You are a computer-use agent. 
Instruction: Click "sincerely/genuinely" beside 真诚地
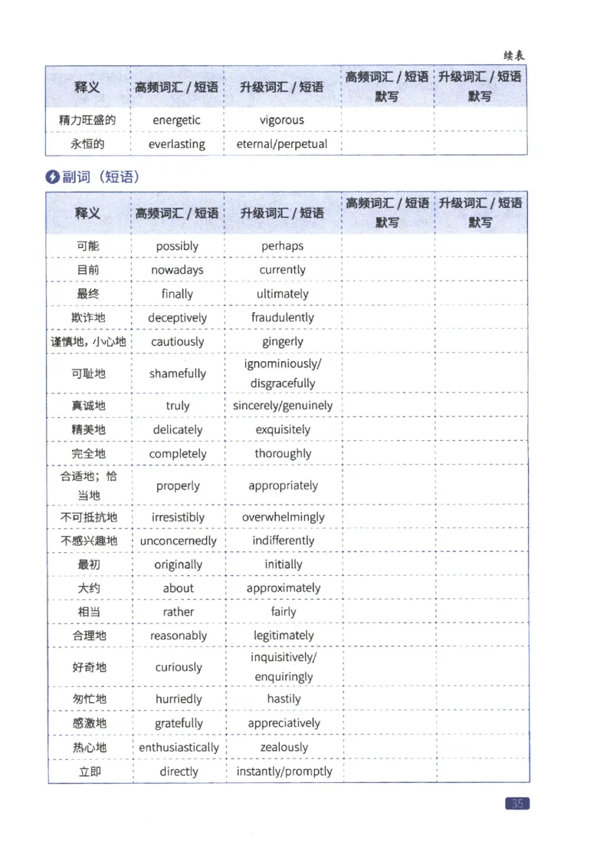point(283,405)
